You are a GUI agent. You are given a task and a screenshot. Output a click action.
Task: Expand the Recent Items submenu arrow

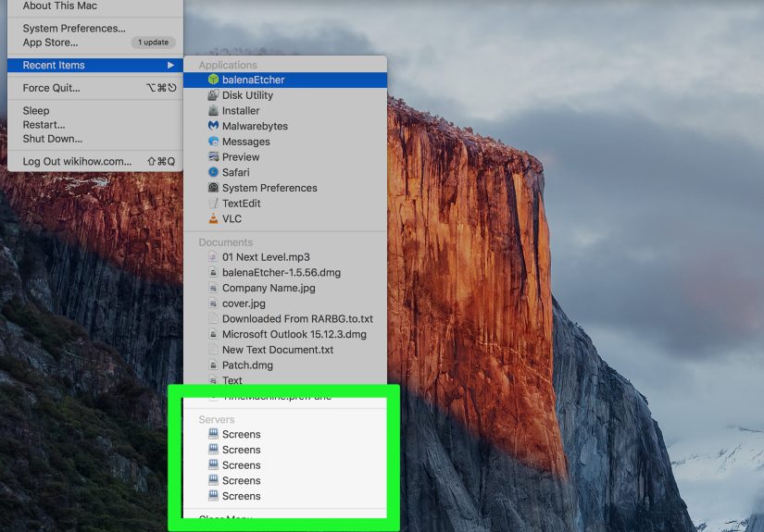[170, 65]
